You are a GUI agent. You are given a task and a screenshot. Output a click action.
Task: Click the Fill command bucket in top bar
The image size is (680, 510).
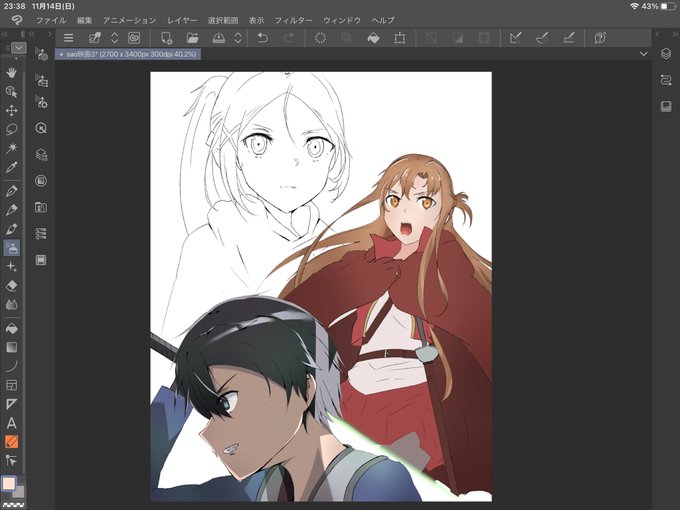373,38
